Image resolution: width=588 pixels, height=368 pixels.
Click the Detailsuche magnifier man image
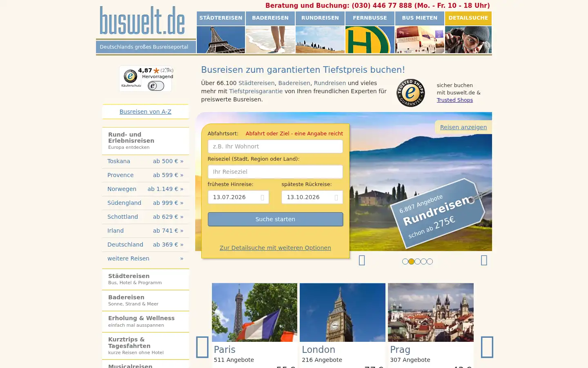[468, 40]
